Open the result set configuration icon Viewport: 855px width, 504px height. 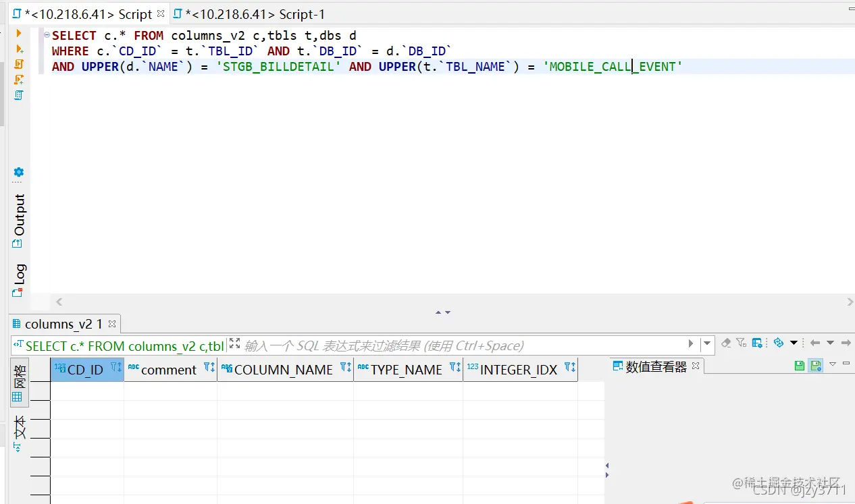[x=758, y=343]
